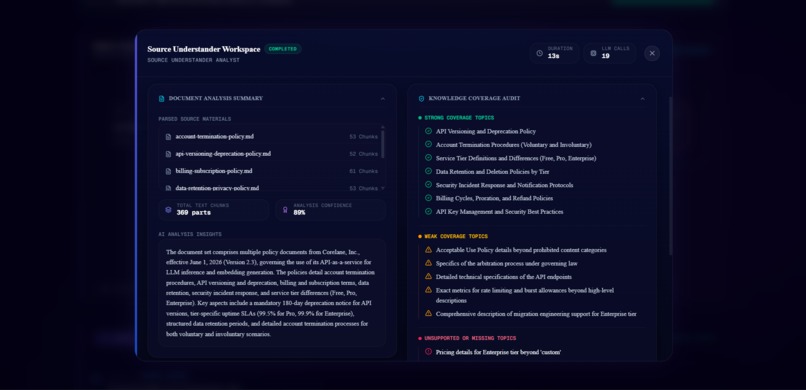The image size is (806, 390).
Task: Click the 52 Chunks count for api-versioning policy
Action: coord(363,154)
